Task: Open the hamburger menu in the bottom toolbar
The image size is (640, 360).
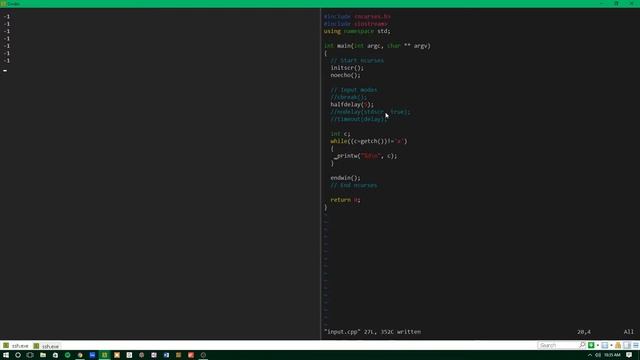Action: click(x=636, y=345)
